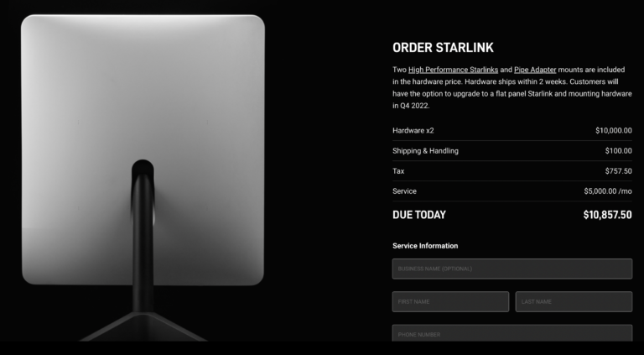Click the $100.00 shipping amount
644x355 pixels.
619,151
